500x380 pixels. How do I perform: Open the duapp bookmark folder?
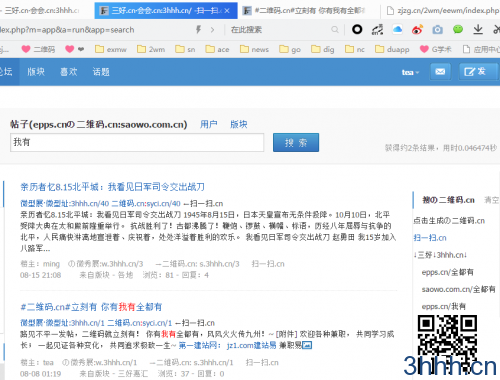[x=392, y=49]
